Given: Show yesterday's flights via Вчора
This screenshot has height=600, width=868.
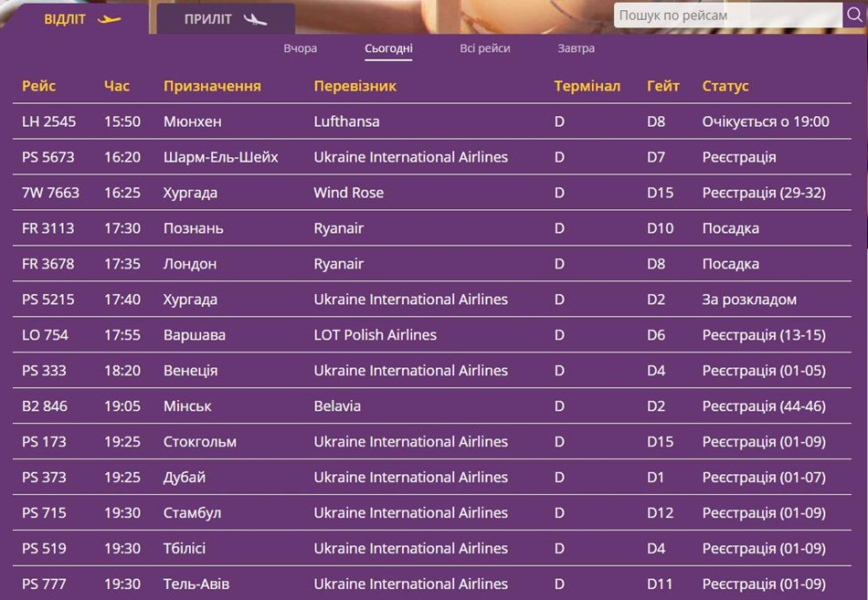Looking at the screenshot, I should click(300, 48).
